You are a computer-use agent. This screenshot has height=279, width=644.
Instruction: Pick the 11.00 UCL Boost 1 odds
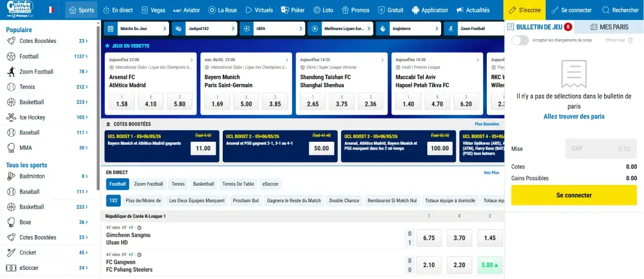coord(203,149)
